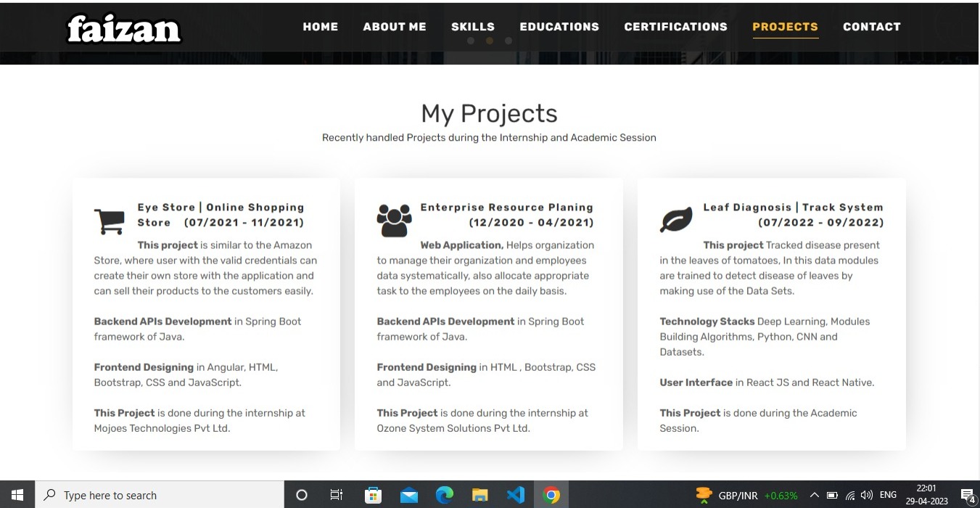Image resolution: width=980 pixels, height=508 pixels.
Task: Open the network status flyout
Action: pyautogui.click(x=849, y=494)
